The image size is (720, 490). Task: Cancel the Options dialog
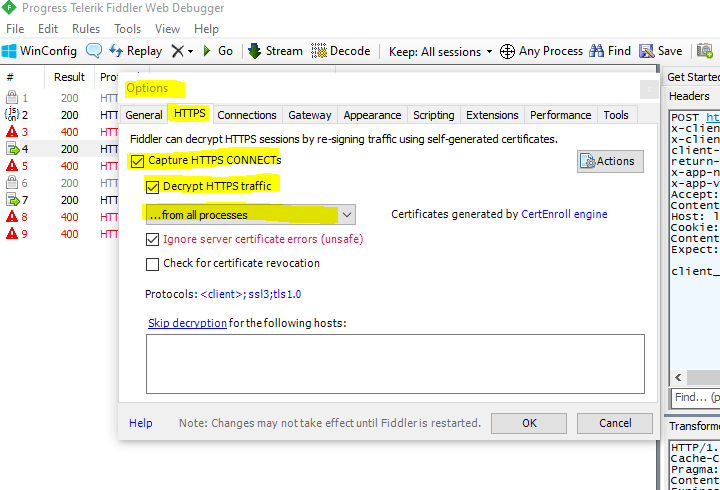[x=615, y=423]
